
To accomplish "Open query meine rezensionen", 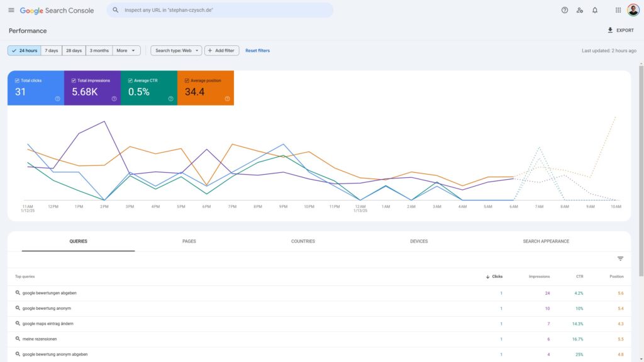I will point(40,339).
